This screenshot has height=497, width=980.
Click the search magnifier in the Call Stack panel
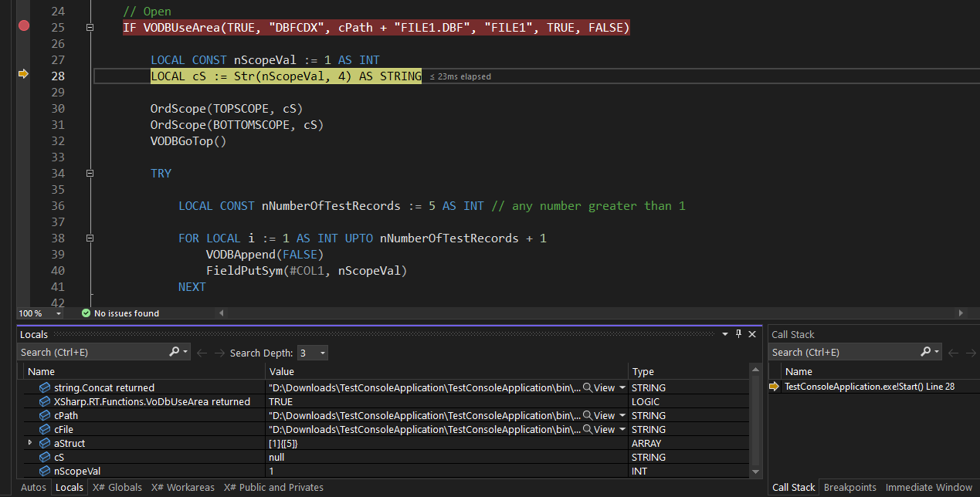(x=926, y=351)
